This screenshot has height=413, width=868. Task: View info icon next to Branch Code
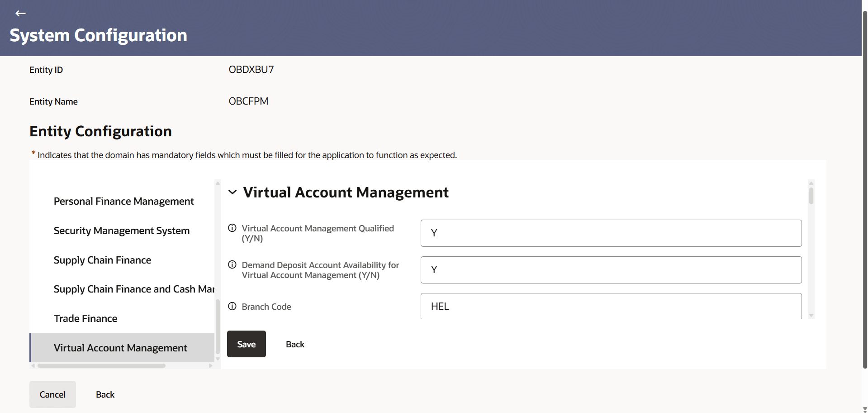pyautogui.click(x=232, y=306)
